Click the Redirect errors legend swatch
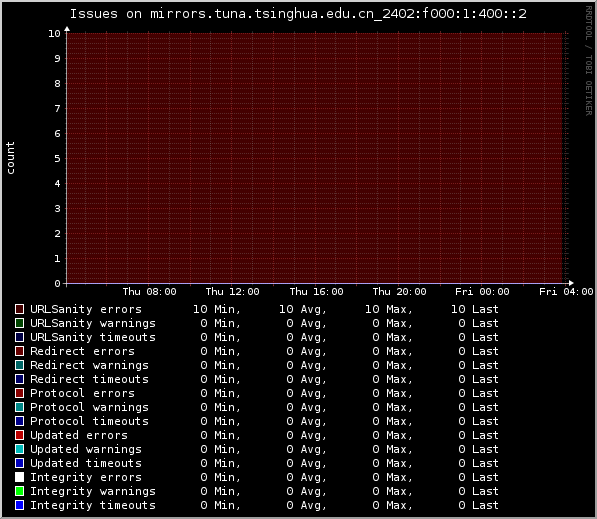This screenshot has height=519, width=597. (19, 351)
